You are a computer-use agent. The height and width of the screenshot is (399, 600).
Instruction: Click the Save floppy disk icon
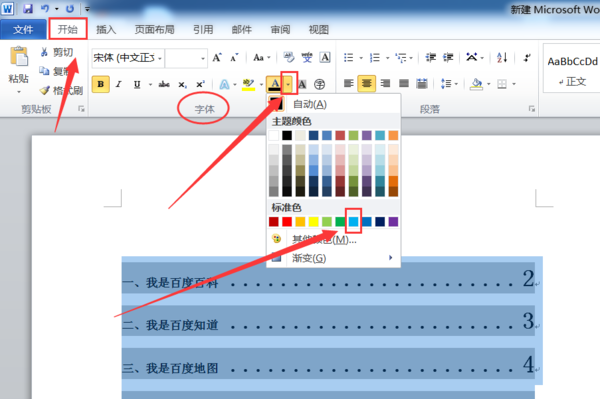pyautogui.click(x=28, y=8)
